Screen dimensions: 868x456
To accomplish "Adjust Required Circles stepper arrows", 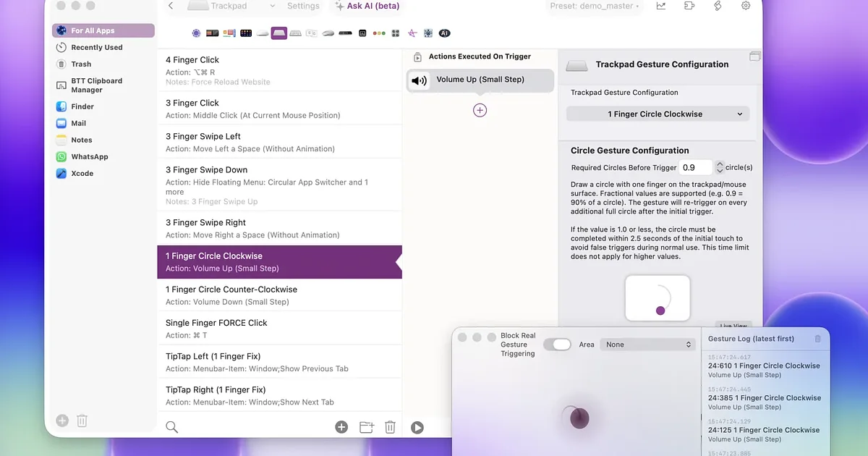I will [x=720, y=167].
